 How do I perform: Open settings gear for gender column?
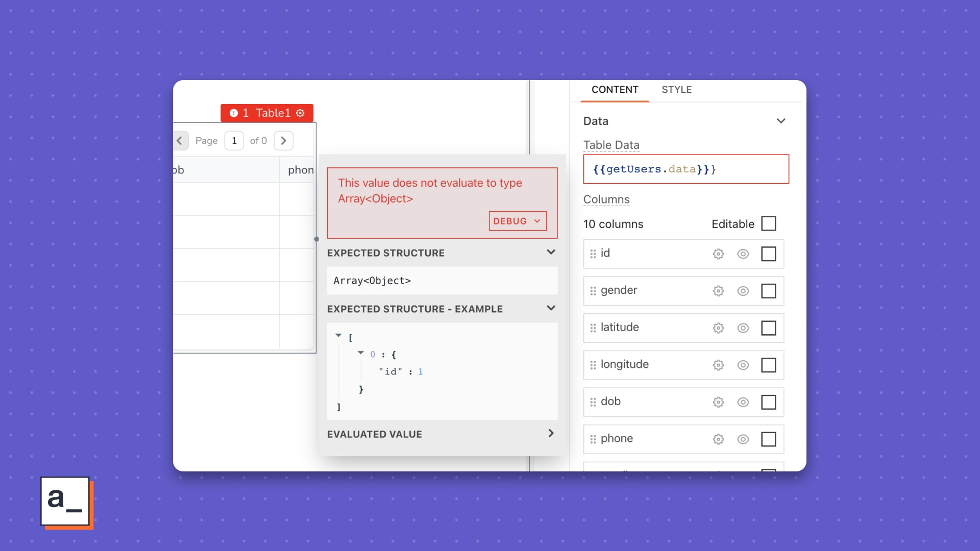[x=718, y=291]
